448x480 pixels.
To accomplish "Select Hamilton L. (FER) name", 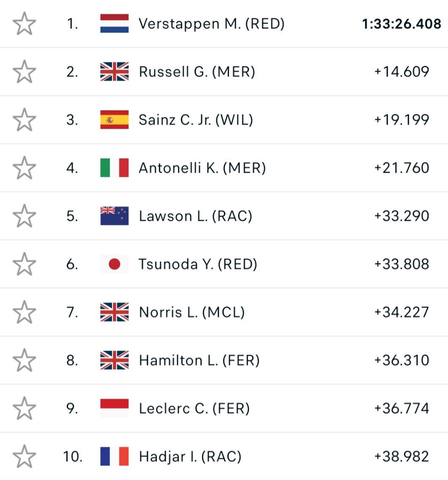I will pyautogui.click(x=199, y=360).
